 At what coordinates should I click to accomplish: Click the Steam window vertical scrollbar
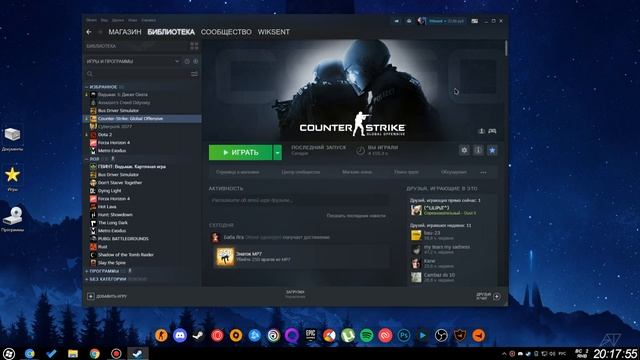click(506, 49)
